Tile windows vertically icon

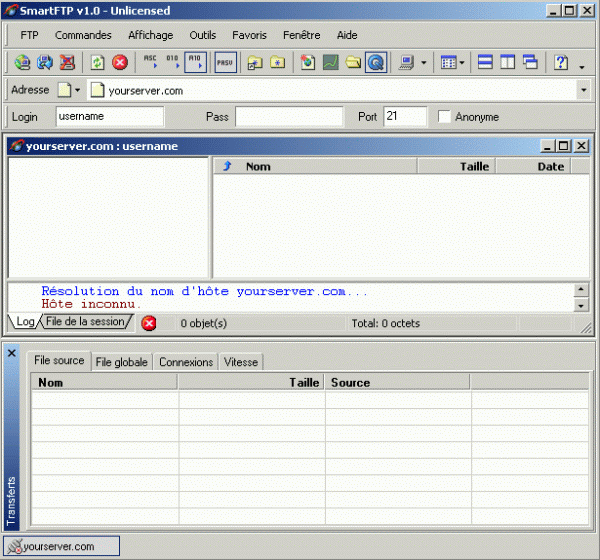tap(508, 62)
